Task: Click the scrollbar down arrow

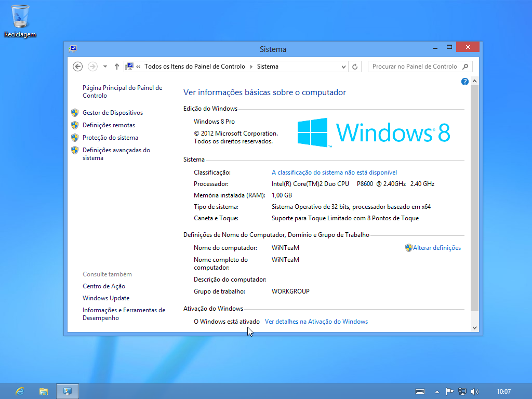Action: (x=475, y=328)
